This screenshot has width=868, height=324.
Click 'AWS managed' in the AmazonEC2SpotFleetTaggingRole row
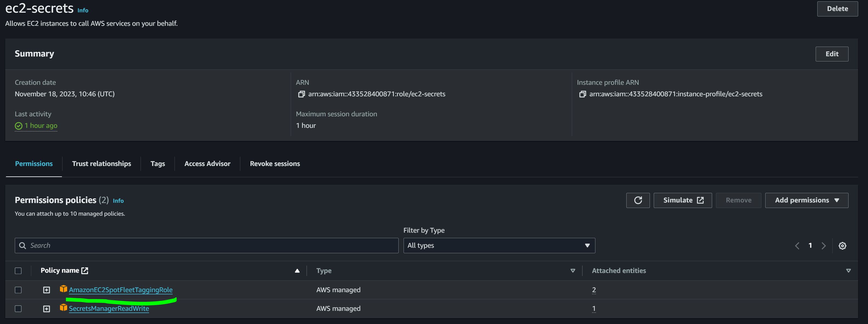pos(338,290)
